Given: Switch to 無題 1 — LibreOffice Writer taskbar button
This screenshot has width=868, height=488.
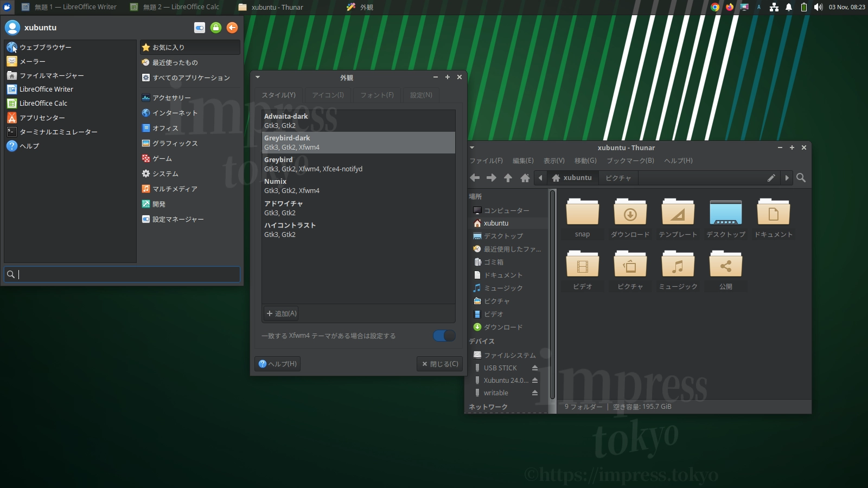Looking at the screenshot, I should click(x=69, y=7).
